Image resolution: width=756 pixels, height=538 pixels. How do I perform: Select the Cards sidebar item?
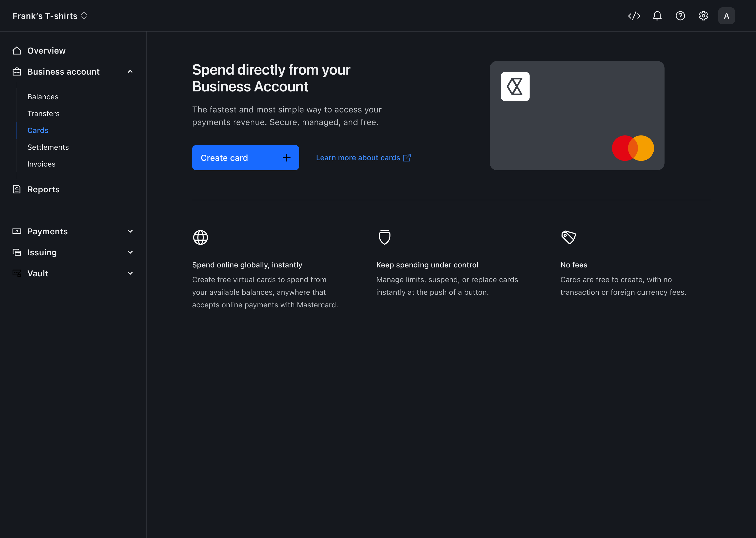click(38, 131)
